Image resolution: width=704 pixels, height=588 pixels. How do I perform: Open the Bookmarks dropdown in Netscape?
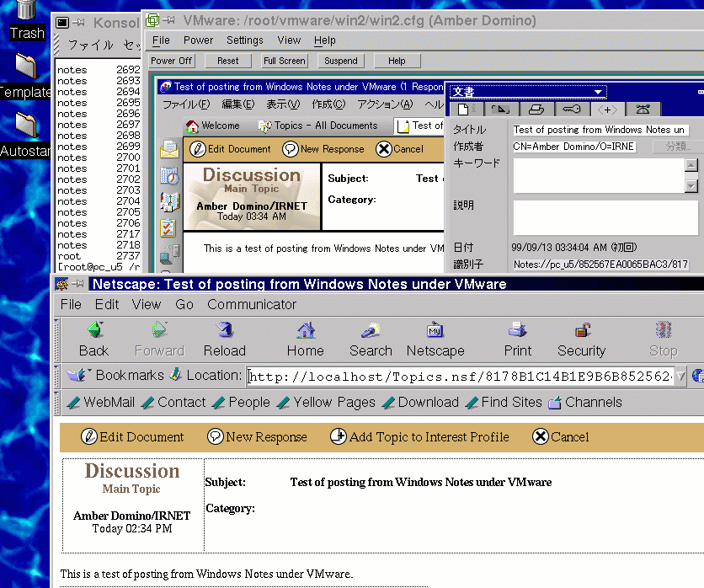115,375
